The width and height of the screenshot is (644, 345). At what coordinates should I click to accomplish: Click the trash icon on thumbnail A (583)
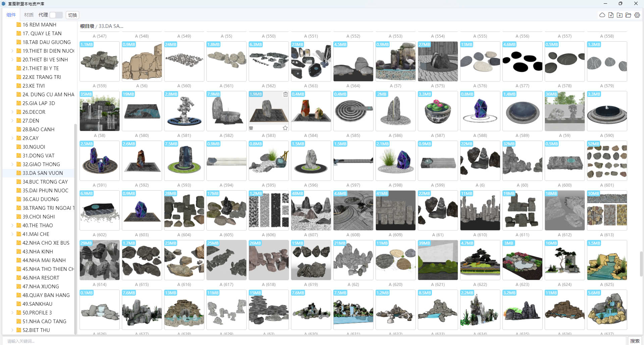point(285,94)
